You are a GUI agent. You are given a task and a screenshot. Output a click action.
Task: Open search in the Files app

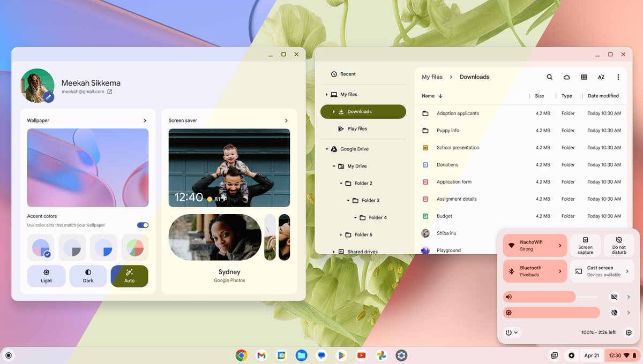(x=549, y=77)
